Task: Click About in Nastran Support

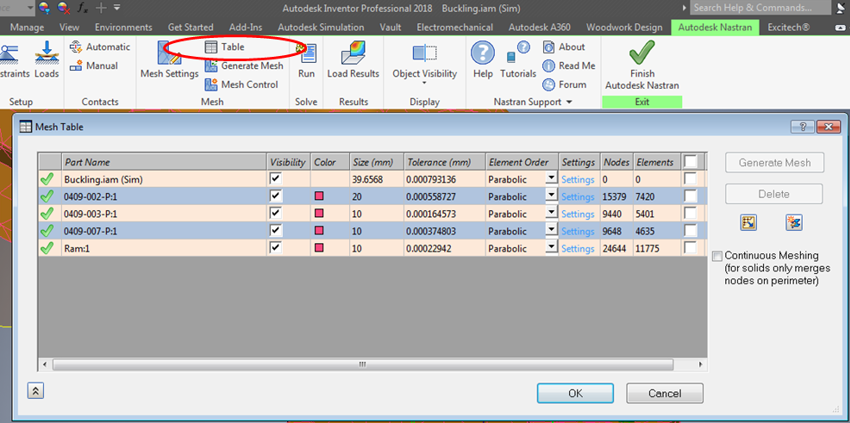Action: click(564, 47)
